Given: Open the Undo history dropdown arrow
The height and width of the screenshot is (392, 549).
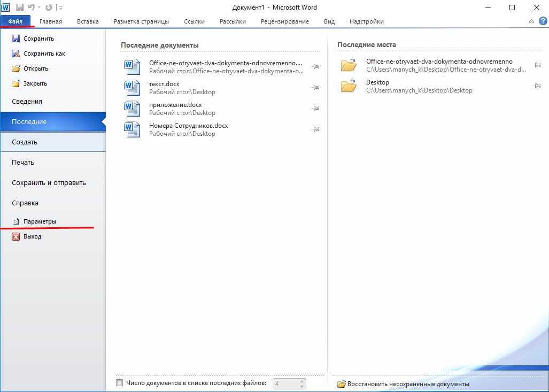Looking at the screenshot, I should (39, 7).
